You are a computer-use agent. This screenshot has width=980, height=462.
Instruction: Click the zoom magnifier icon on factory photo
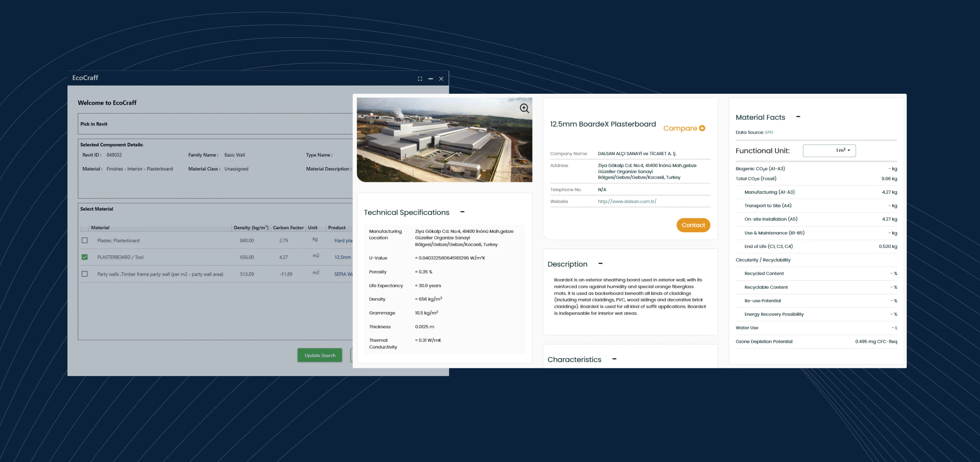524,108
